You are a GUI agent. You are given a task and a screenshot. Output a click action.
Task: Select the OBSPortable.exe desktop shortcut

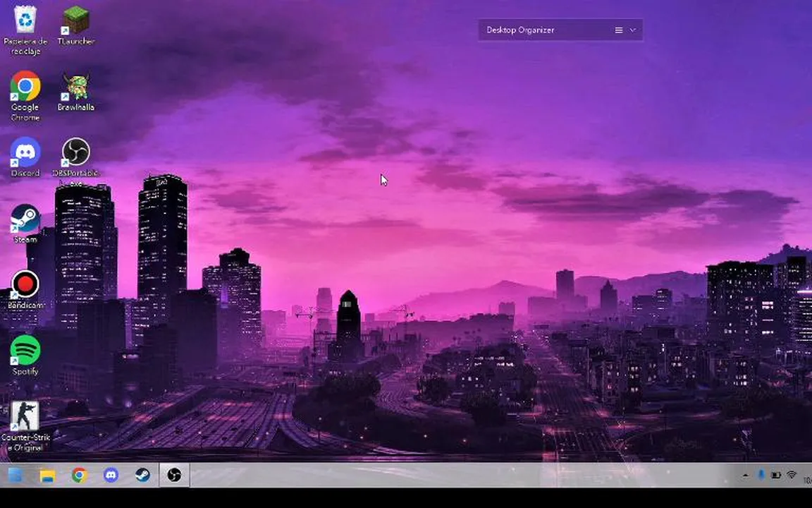coord(76,161)
